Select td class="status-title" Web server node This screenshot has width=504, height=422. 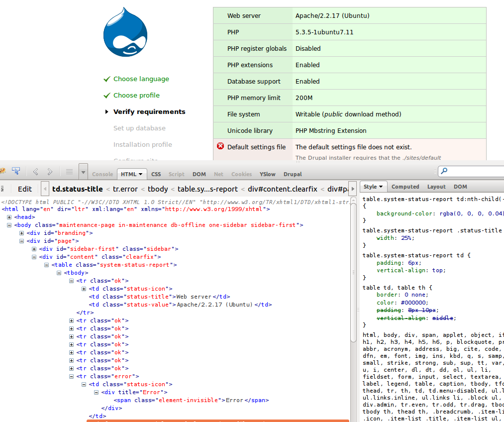coord(159,297)
